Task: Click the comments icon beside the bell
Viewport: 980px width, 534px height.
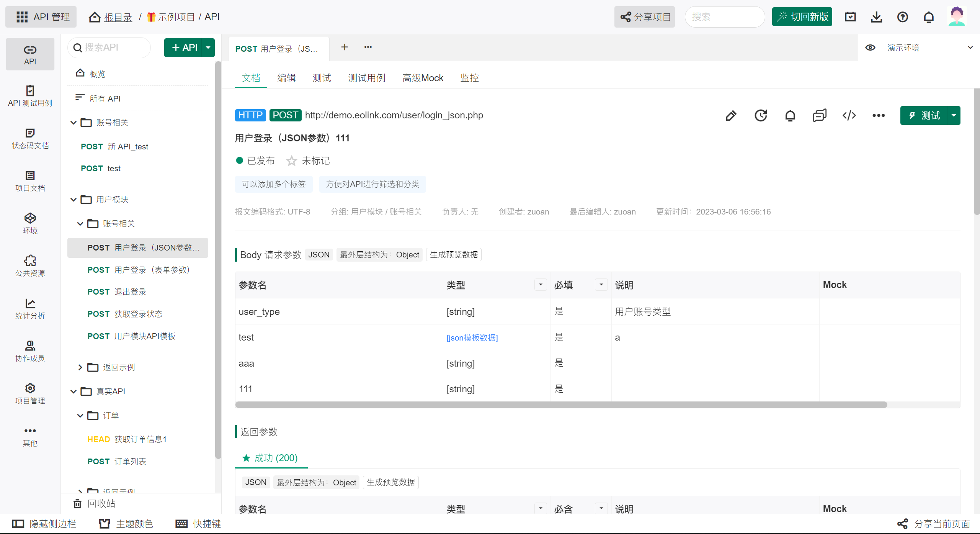Action: click(820, 115)
